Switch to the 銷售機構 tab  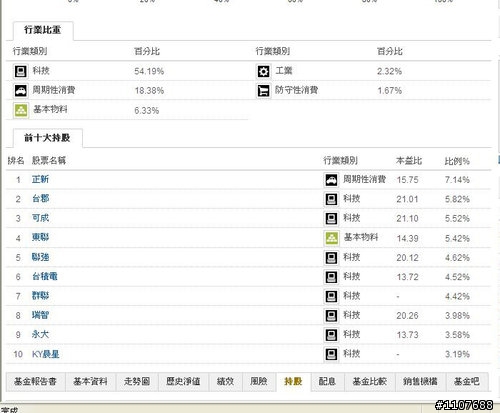click(x=420, y=382)
